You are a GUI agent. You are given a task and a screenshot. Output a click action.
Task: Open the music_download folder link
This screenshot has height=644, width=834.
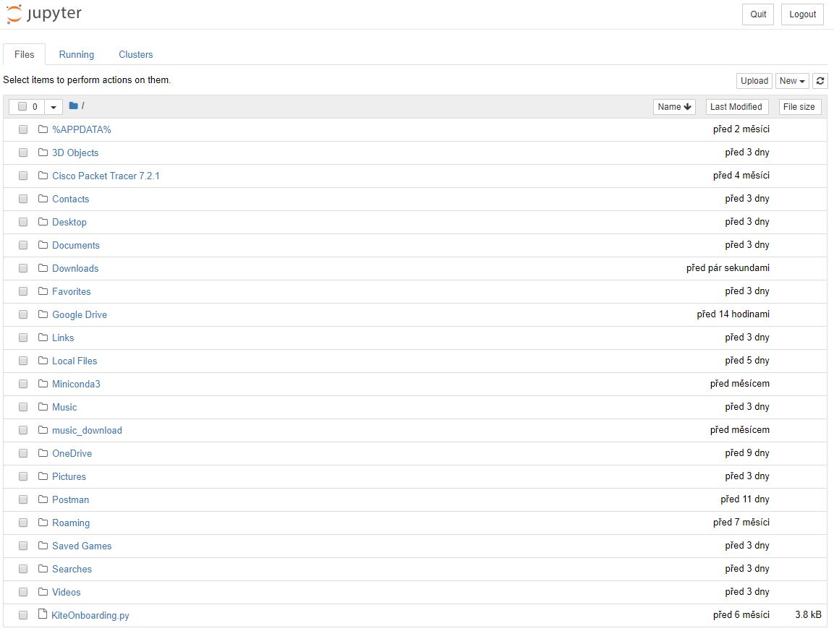pos(88,430)
